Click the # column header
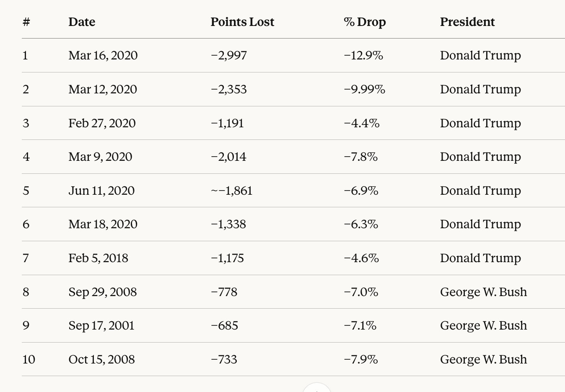The image size is (565, 392). (26, 22)
